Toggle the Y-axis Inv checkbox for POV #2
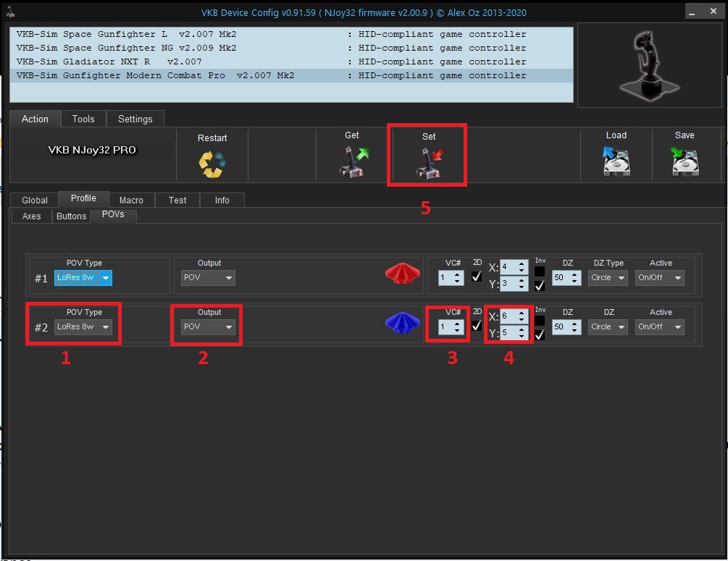 click(x=540, y=335)
